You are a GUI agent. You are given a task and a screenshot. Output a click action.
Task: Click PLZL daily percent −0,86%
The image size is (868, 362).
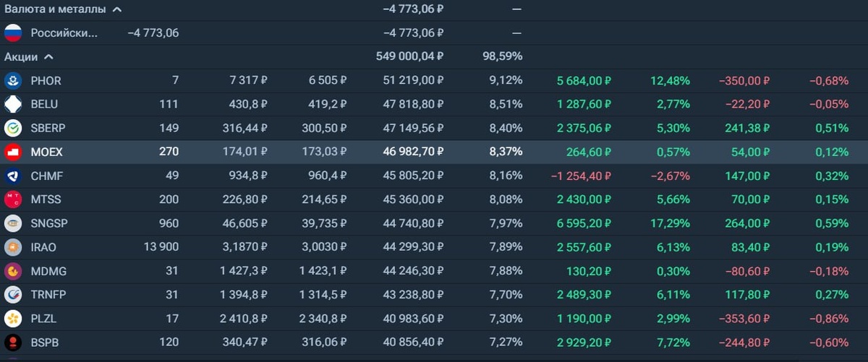(827, 319)
